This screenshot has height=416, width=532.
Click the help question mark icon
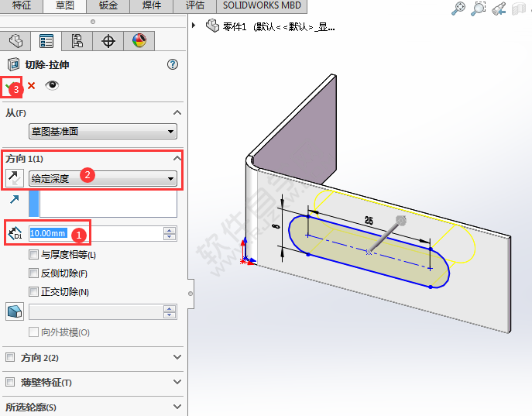(173, 64)
